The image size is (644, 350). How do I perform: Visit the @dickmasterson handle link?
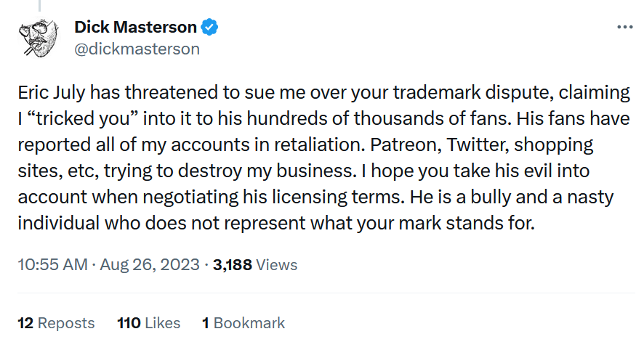137,49
